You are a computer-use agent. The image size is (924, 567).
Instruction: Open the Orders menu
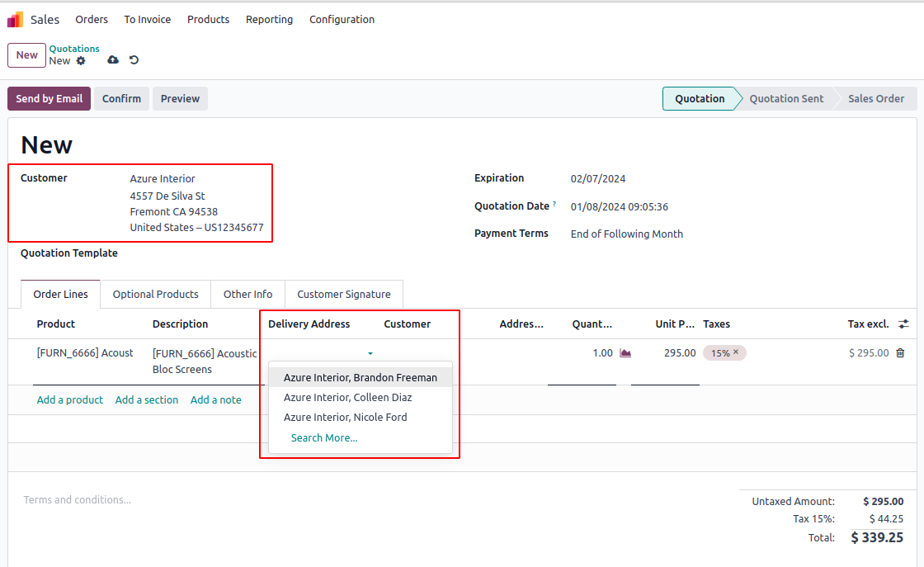coord(92,20)
